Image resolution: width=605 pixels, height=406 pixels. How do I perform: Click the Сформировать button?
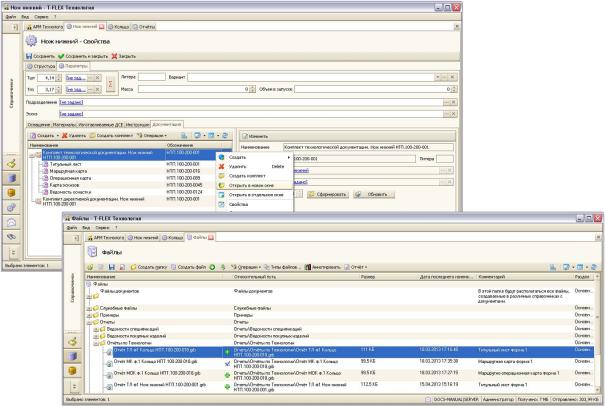coord(328,195)
